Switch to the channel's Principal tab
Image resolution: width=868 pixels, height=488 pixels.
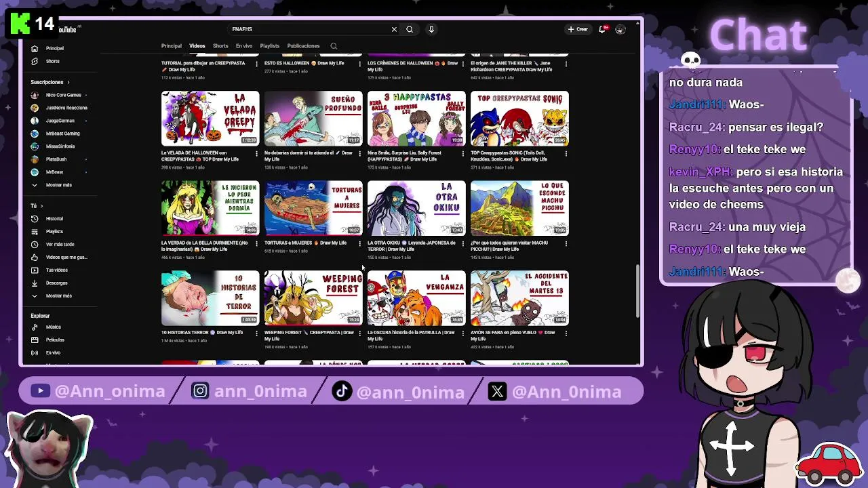click(172, 46)
